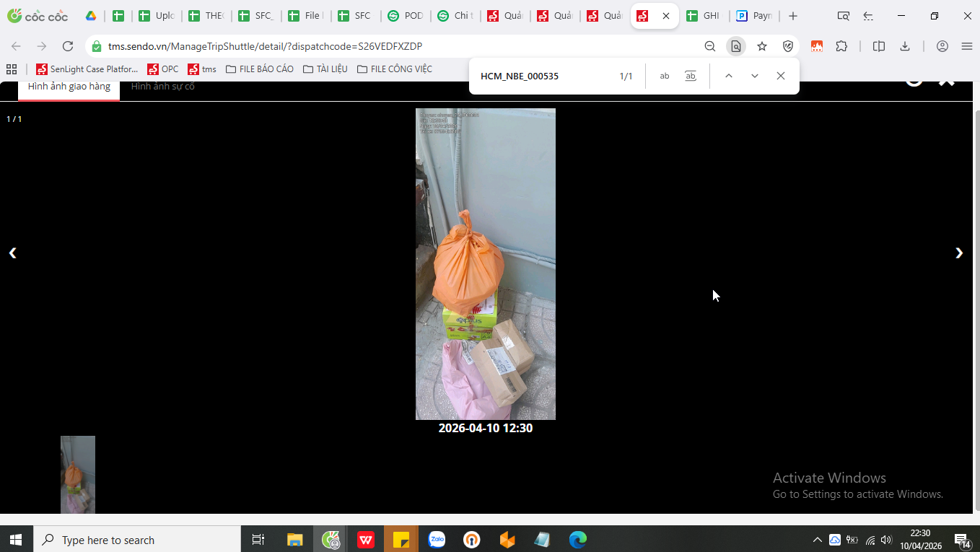Open Zalo from the taskbar
Viewport: 980px width, 552px height.
437,540
